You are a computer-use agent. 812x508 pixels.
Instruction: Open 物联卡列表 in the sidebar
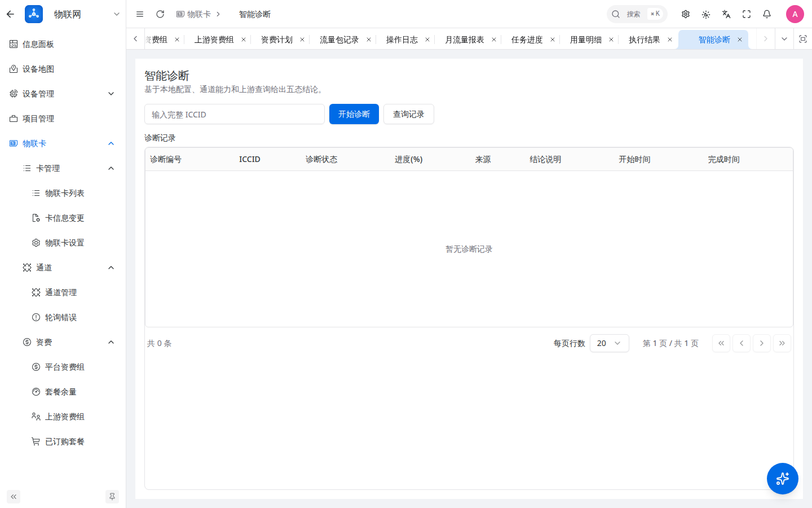[63, 193]
